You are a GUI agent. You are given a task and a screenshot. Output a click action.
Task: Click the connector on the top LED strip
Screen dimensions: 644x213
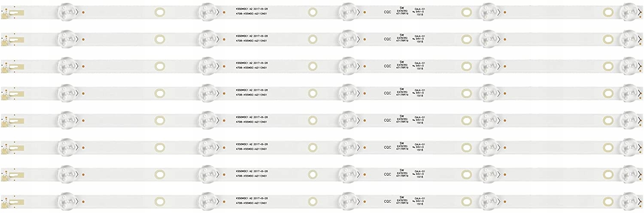pos(6,14)
